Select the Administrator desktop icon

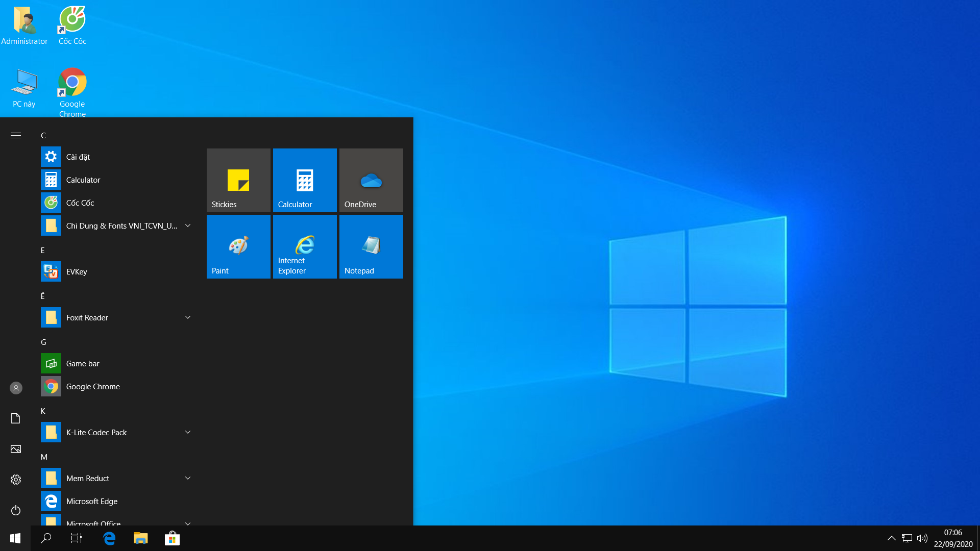(x=24, y=26)
